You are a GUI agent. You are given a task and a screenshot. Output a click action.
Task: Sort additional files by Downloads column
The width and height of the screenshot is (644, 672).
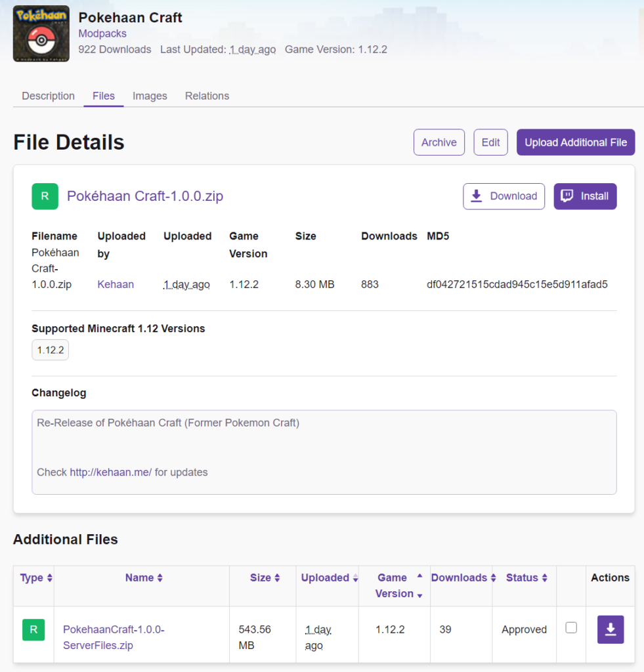[x=463, y=577]
